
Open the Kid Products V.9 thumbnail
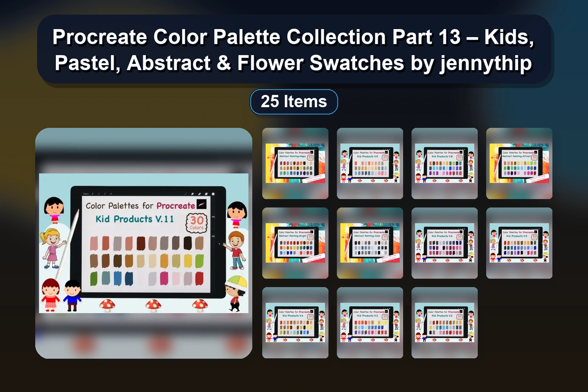click(370, 163)
